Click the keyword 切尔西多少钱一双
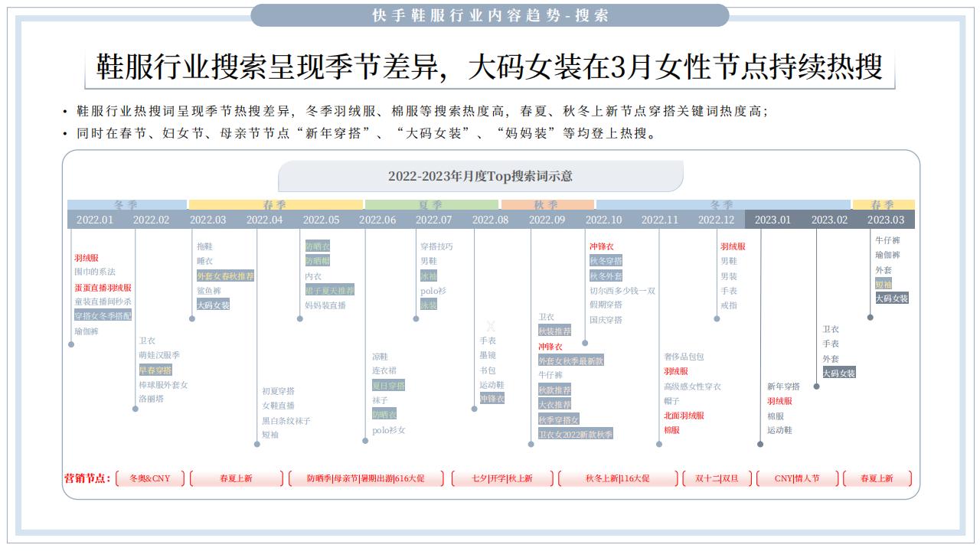 pyautogui.click(x=622, y=291)
